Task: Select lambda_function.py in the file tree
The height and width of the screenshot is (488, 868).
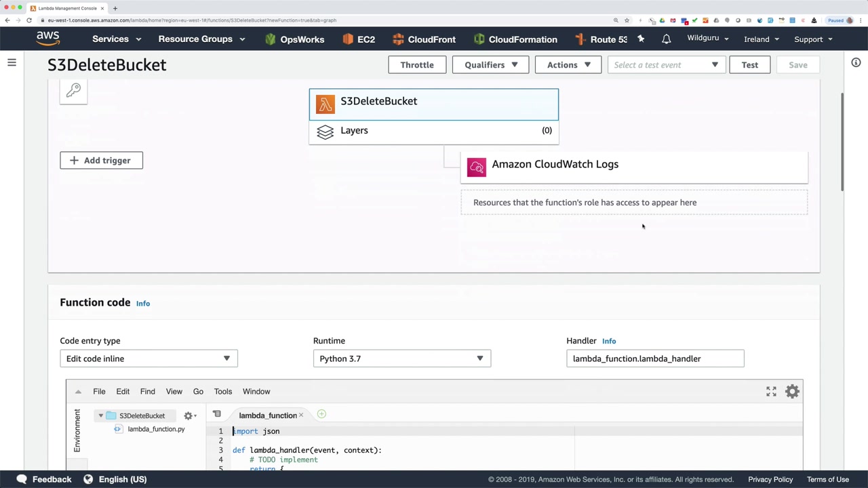Action: click(x=156, y=429)
